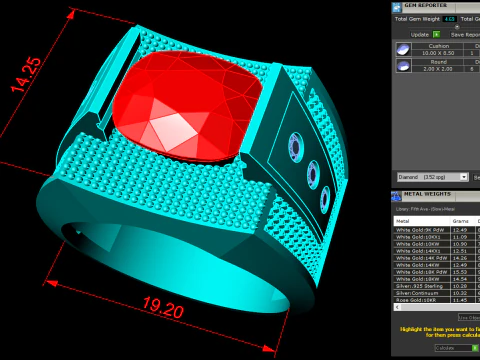Select the 'White Gold:18K PdW' row
Image resolution: width=480 pixels, height=360 pixels.
coord(437,272)
